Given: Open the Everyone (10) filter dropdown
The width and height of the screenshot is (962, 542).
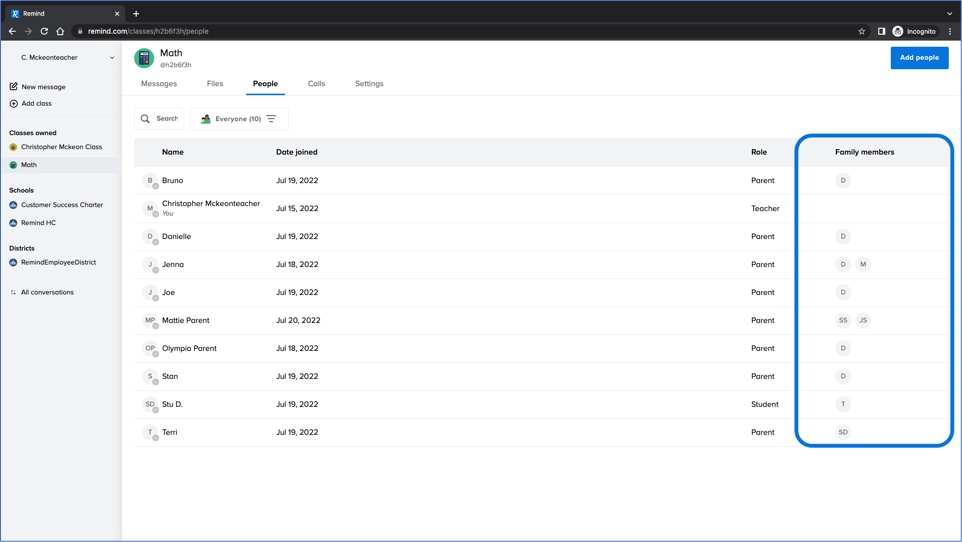Looking at the screenshot, I should click(239, 119).
